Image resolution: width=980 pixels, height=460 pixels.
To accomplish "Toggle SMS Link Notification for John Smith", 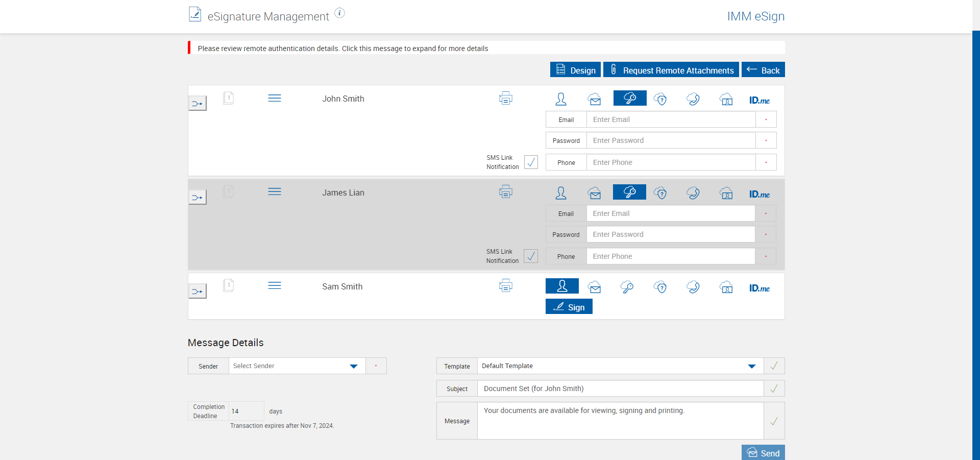I will (531, 162).
